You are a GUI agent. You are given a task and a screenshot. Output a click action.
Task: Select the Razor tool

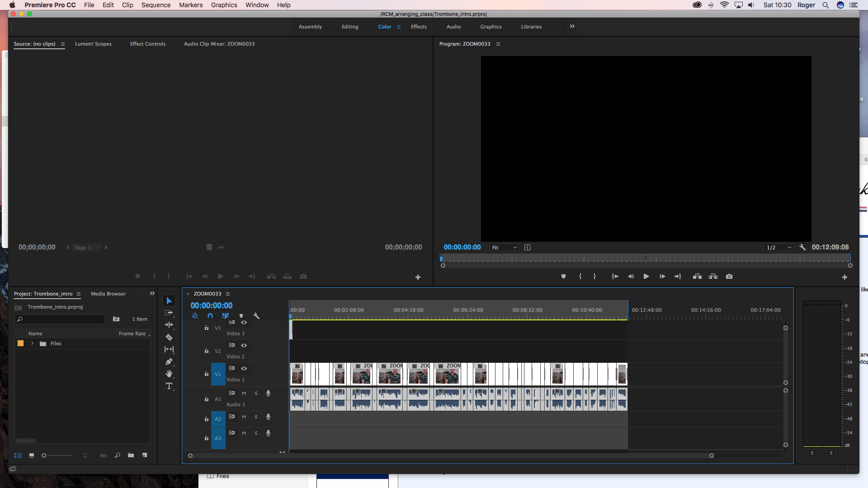click(x=169, y=337)
